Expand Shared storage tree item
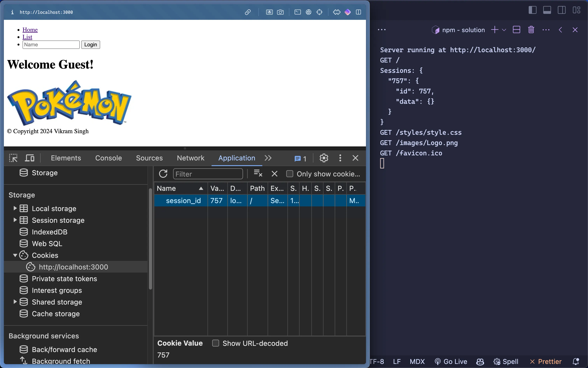 tap(15, 302)
